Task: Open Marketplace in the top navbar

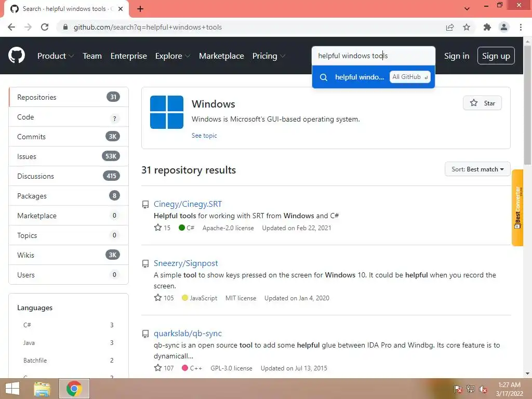Action: 221,56
